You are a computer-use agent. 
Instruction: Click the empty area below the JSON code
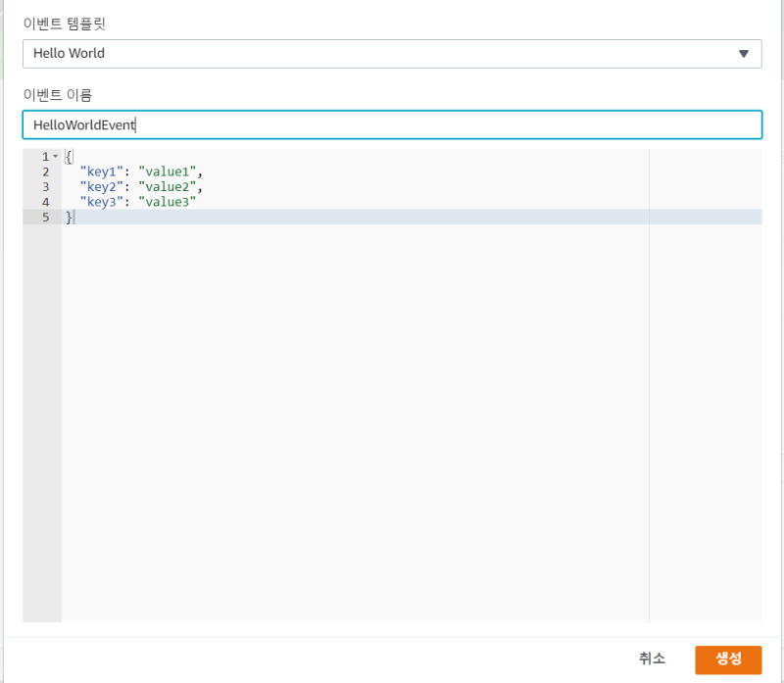click(353, 412)
